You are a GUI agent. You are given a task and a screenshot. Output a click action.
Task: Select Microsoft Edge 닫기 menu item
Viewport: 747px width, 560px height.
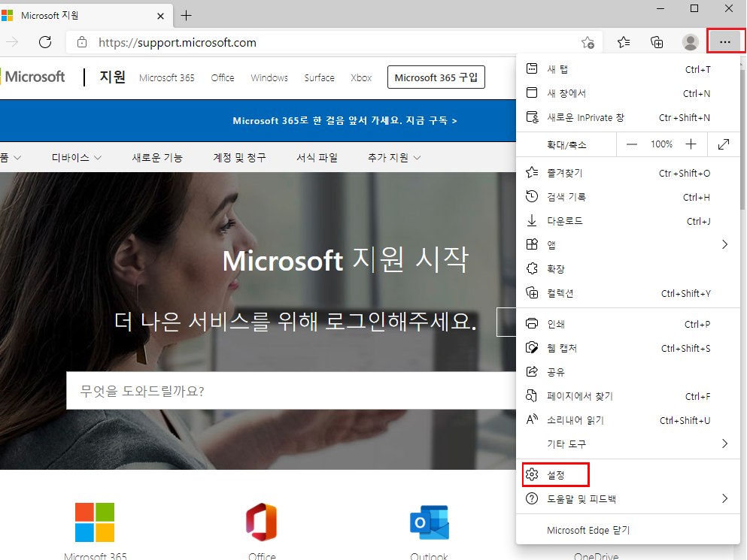[x=628, y=530]
